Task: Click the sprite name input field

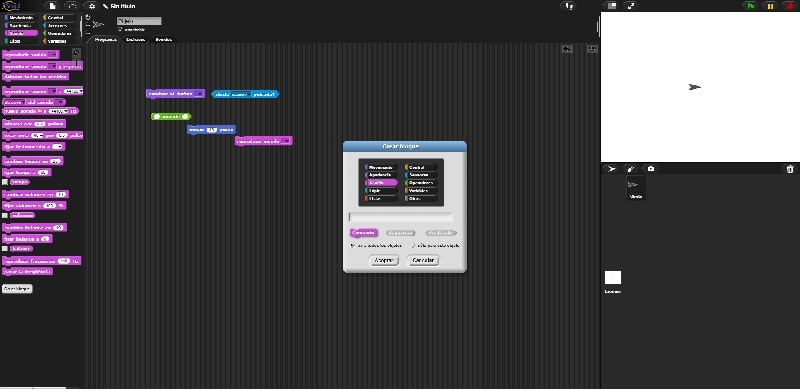Action: (x=139, y=21)
